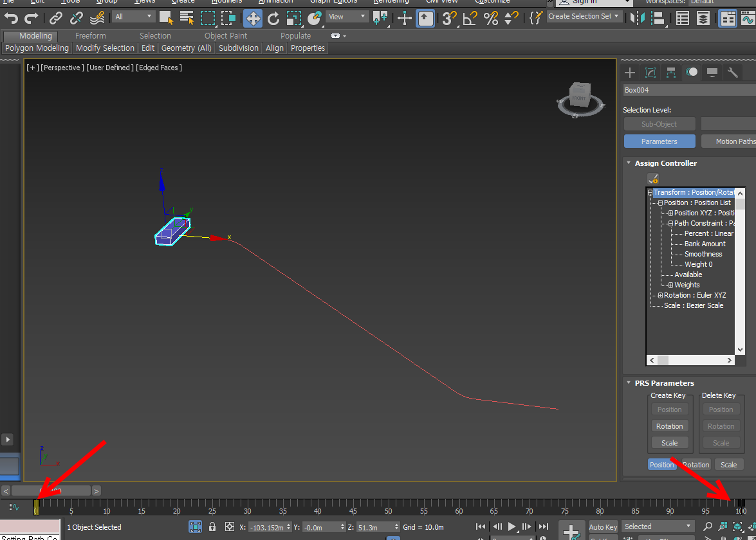Open Select by Name list icon

click(187, 18)
